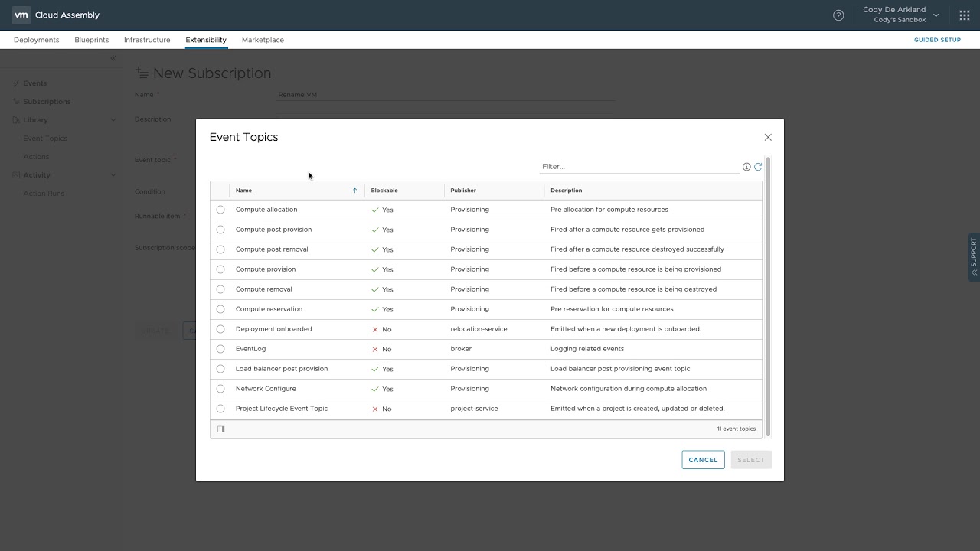Open the Marketplace tab
980x551 pixels.
point(263,40)
